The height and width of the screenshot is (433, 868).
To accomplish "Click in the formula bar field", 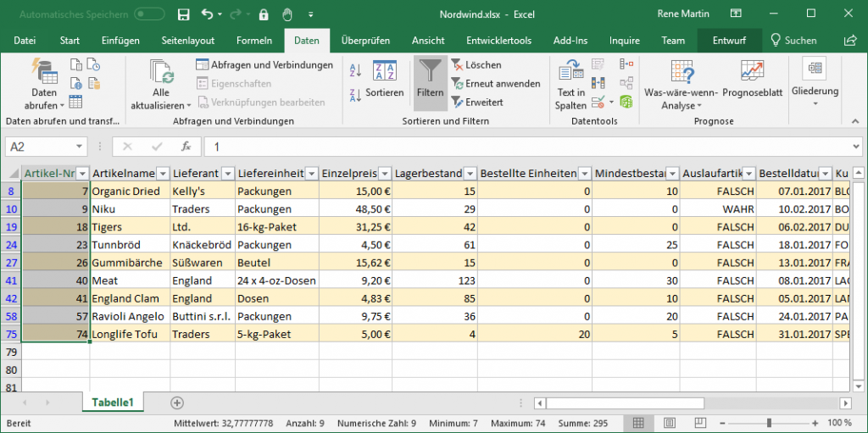I will pos(527,147).
